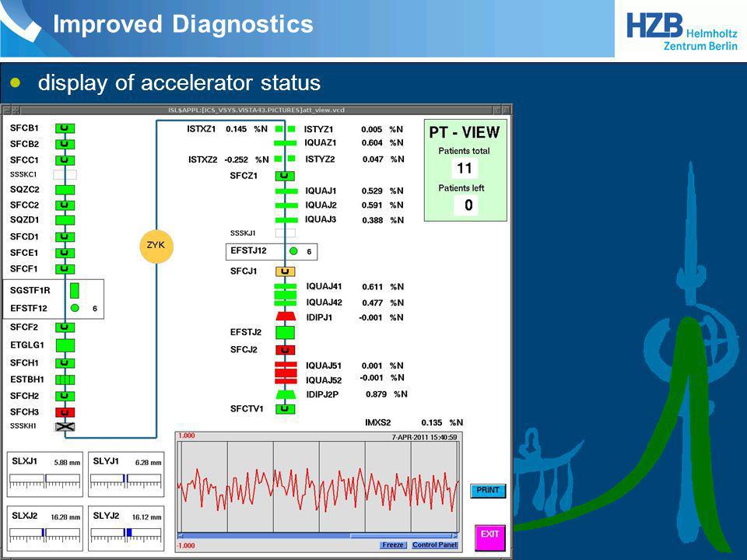747x560 pixels.
Task: Click the red trend line chart
Action: click(317, 487)
